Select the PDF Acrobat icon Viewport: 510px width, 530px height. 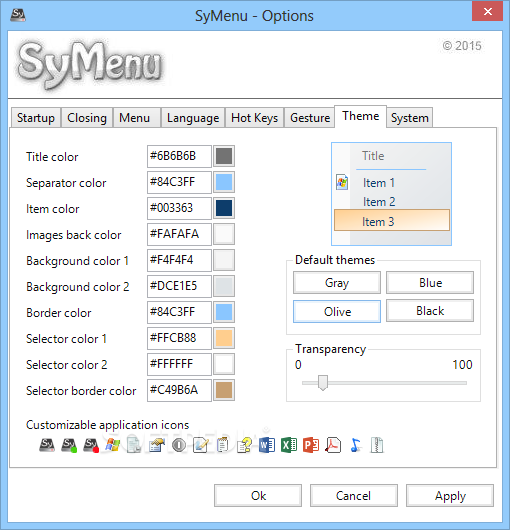pyautogui.click(x=333, y=445)
